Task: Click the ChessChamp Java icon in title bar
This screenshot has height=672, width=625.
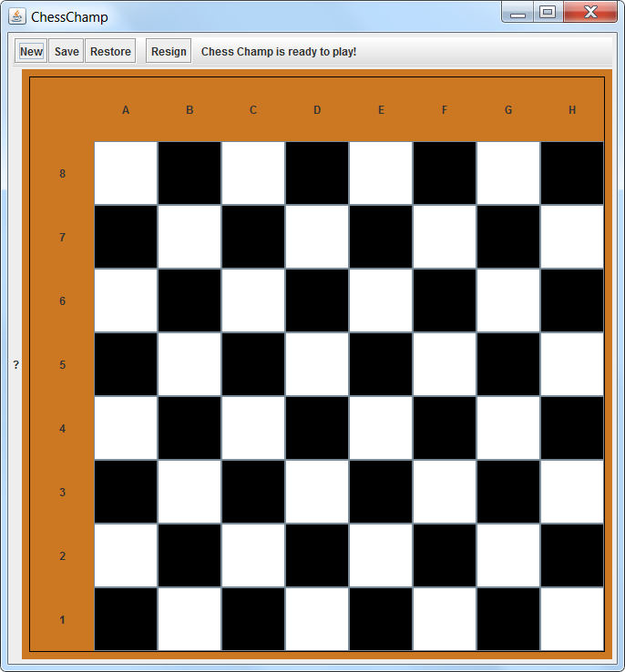Action: (16, 16)
